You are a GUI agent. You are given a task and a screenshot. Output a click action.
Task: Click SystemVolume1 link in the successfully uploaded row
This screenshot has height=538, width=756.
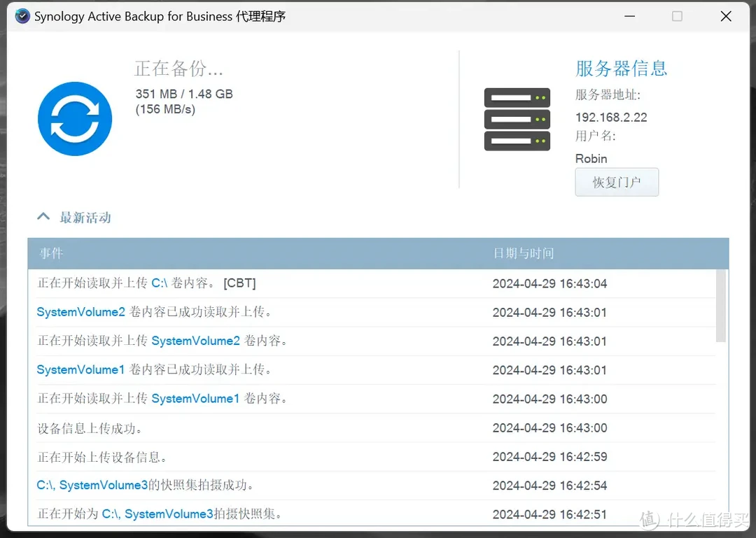(x=80, y=370)
